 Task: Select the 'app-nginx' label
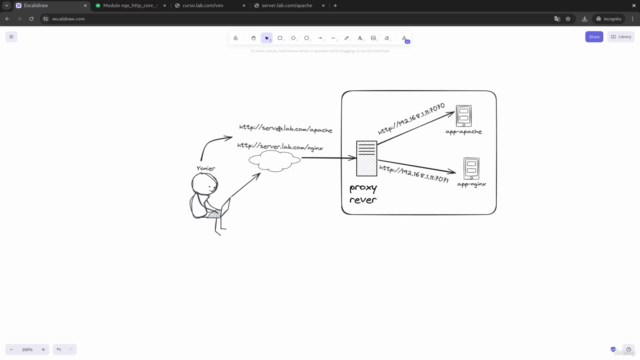tap(471, 184)
